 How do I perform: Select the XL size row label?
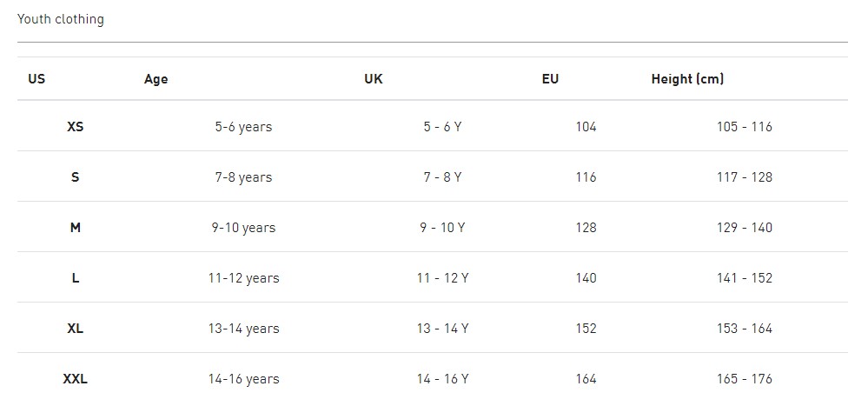(76, 329)
